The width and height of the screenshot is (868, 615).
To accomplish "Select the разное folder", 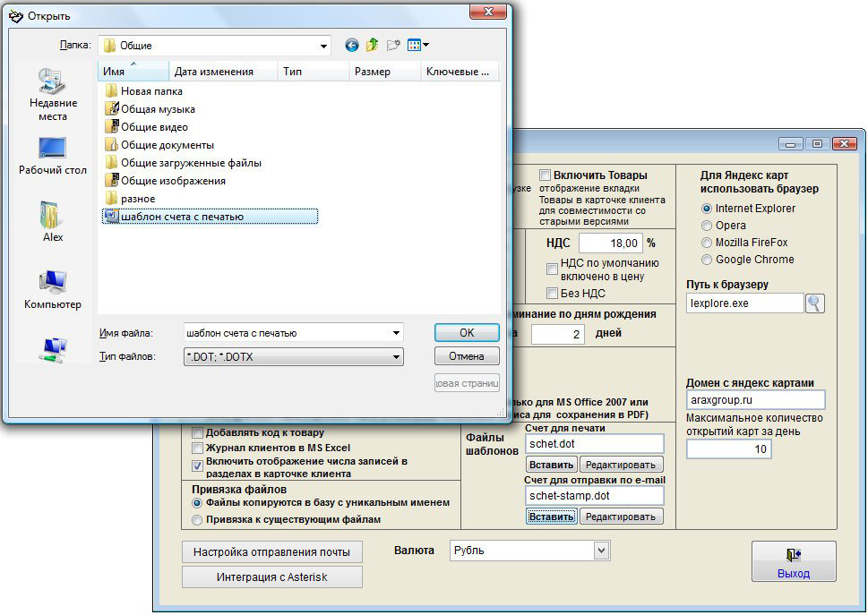I will 130,199.
